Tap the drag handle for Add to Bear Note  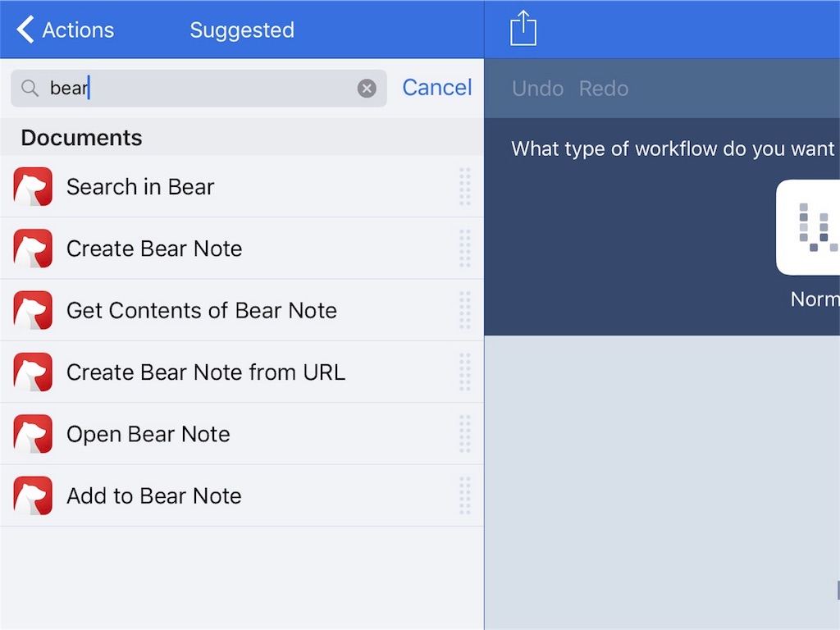[465, 495]
